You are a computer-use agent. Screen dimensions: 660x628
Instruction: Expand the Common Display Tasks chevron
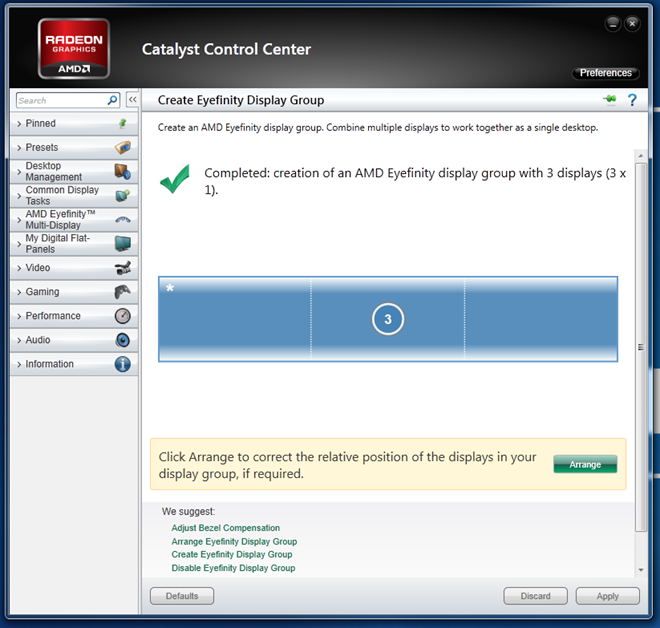point(19,196)
